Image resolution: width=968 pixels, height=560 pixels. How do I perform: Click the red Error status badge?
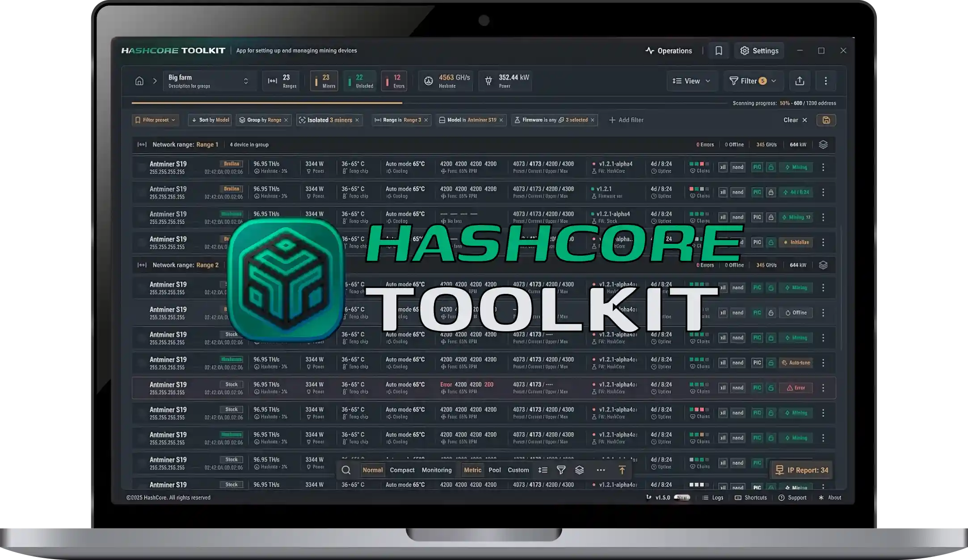coord(795,388)
